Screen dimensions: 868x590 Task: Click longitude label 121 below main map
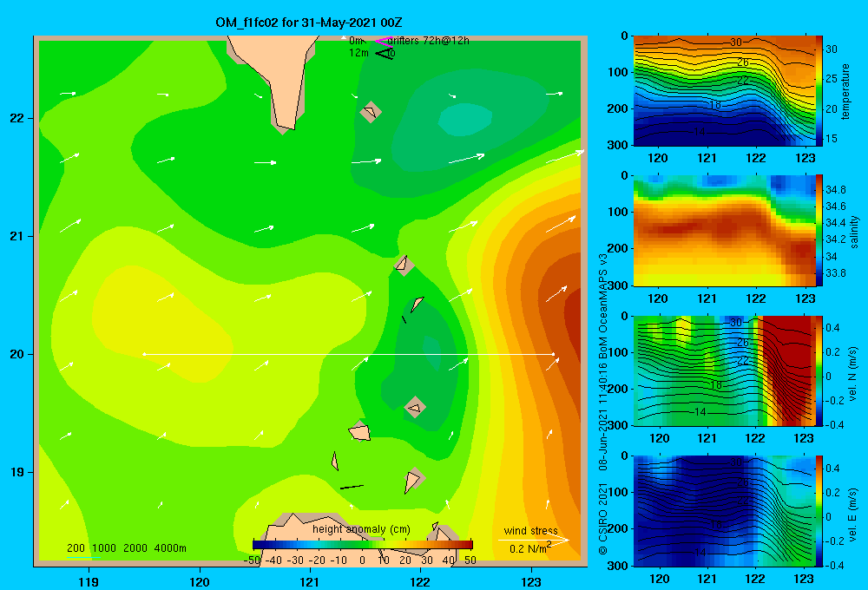(x=310, y=581)
